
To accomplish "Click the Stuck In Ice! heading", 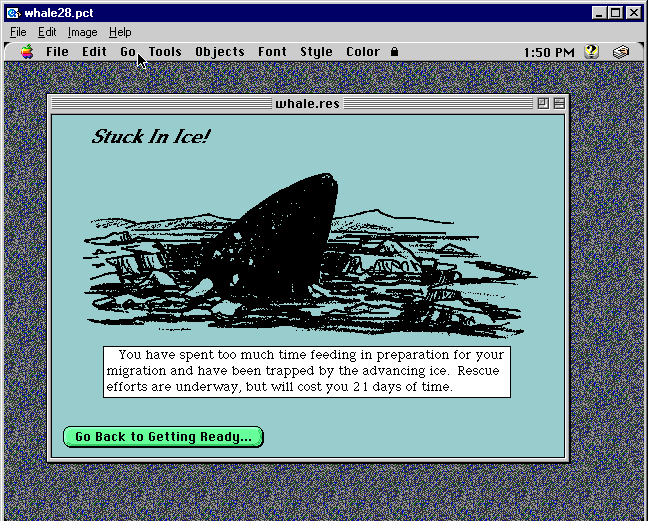I will click(151, 137).
